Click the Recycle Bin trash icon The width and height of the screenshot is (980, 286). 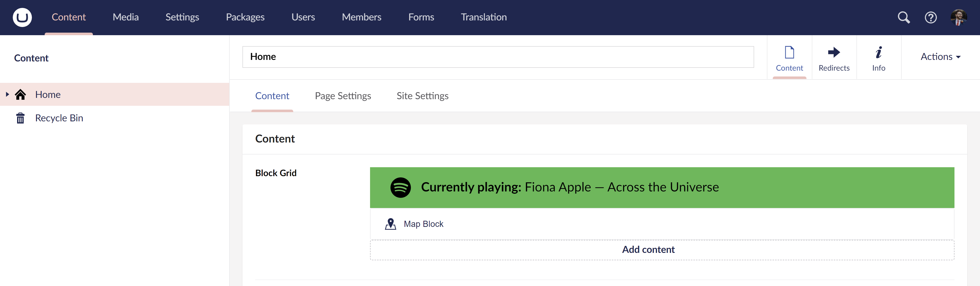coord(20,118)
